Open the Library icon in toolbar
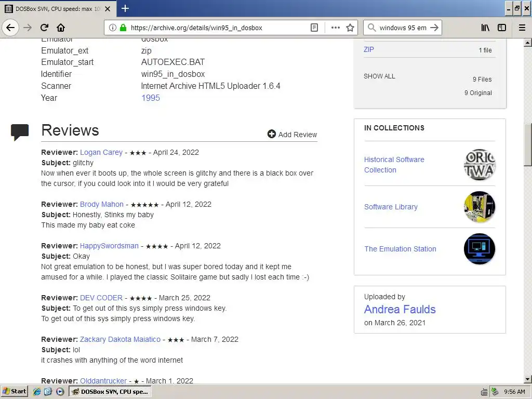 click(x=485, y=28)
